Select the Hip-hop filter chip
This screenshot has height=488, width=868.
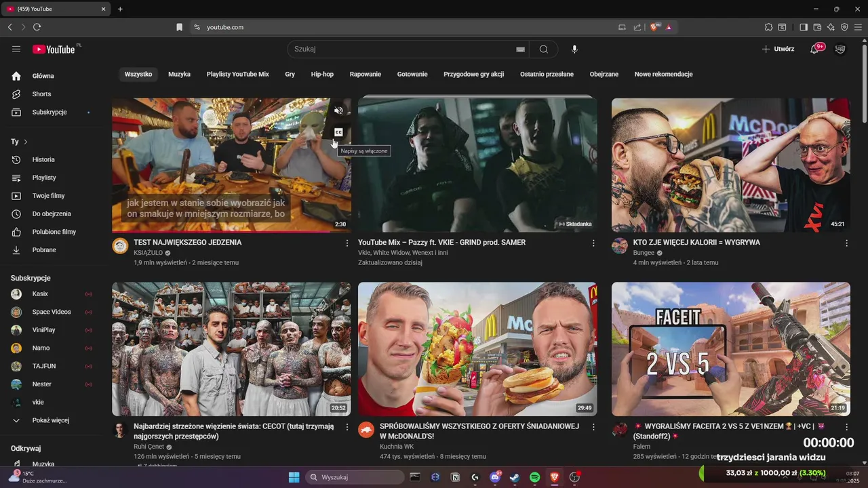click(x=322, y=74)
